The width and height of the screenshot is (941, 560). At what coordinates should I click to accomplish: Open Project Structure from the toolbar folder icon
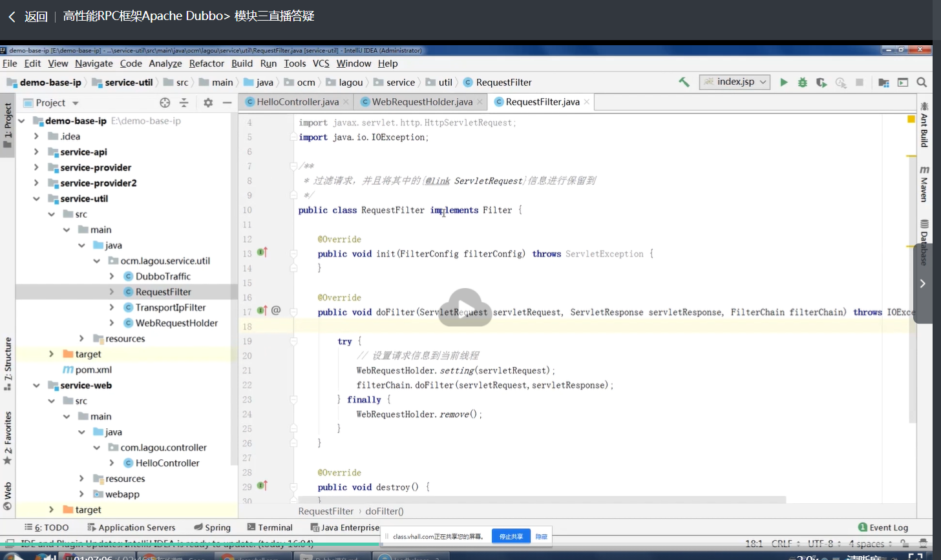click(x=883, y=82)
